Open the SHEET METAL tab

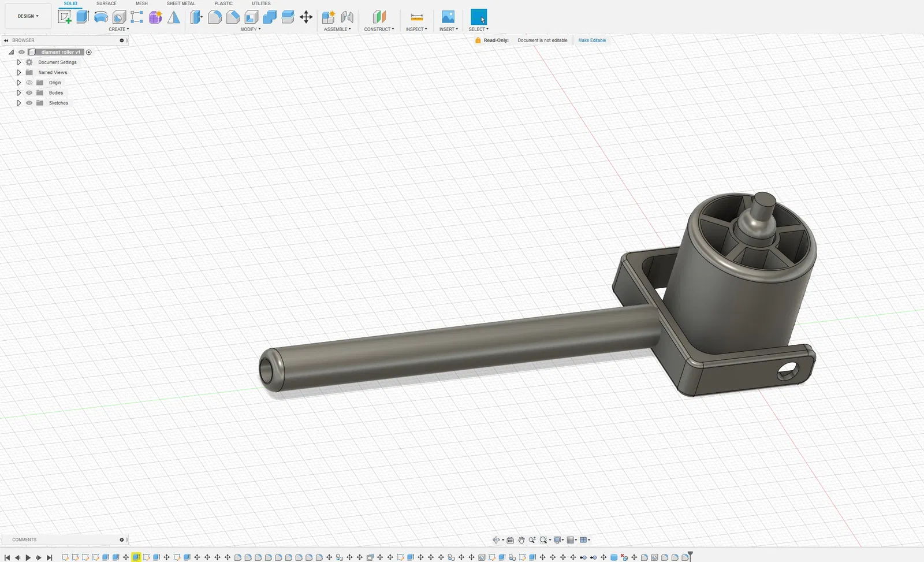[x=181, y=3]
